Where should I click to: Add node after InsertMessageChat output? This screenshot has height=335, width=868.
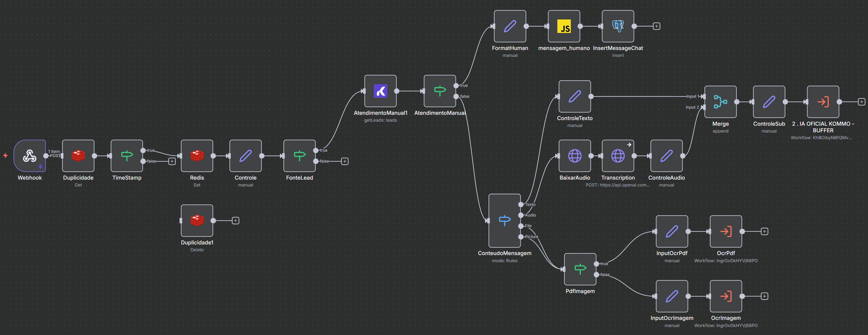click(656, 26)
